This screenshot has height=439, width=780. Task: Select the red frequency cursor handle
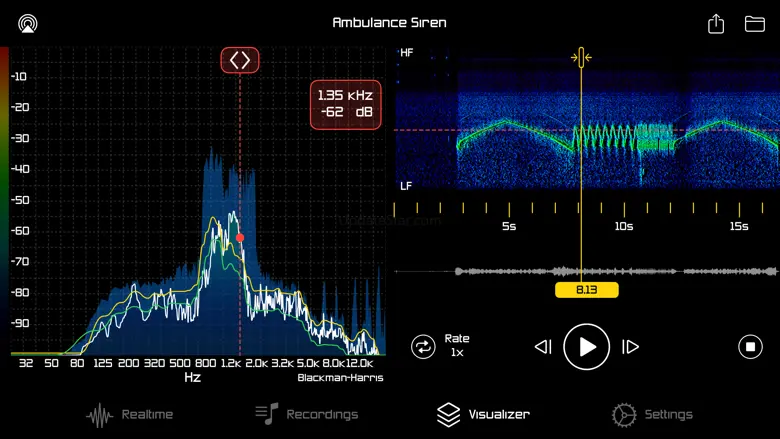coord(240,60)
